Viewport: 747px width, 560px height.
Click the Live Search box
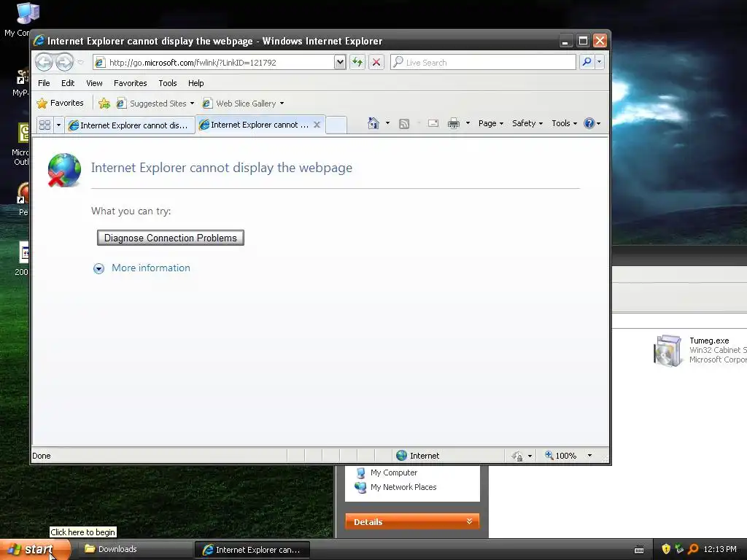[x=483, y=63]
